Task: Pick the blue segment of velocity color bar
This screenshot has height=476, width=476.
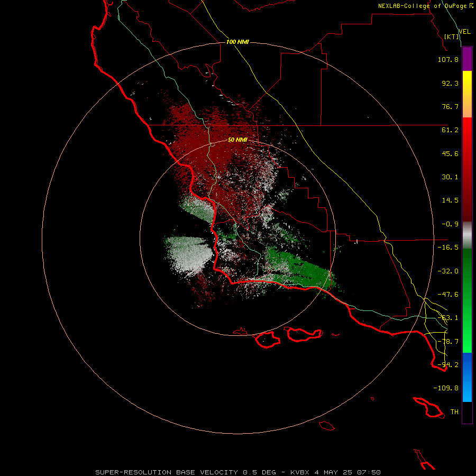Action: [467, 377]
